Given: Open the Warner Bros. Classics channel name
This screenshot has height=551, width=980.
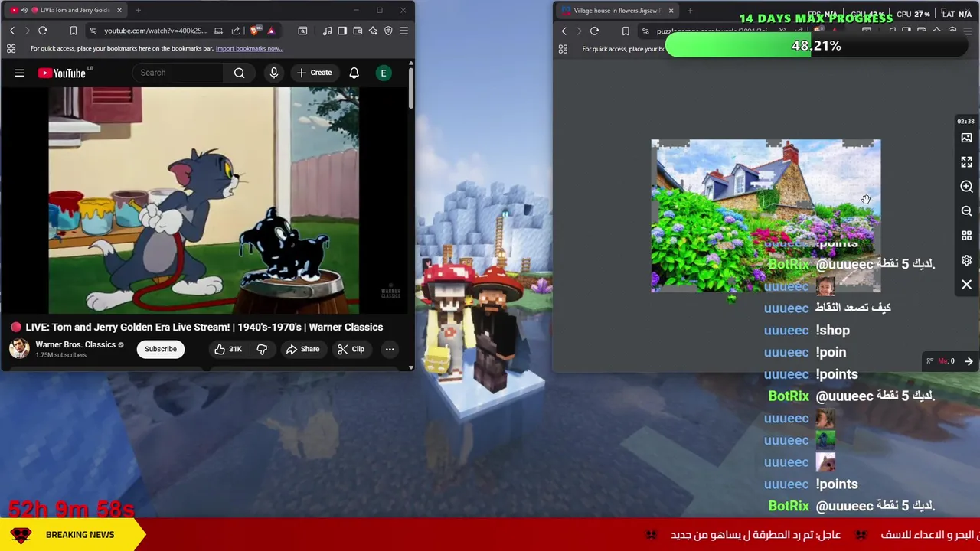Looking at the screenshot, I should (x=75, y=344).
